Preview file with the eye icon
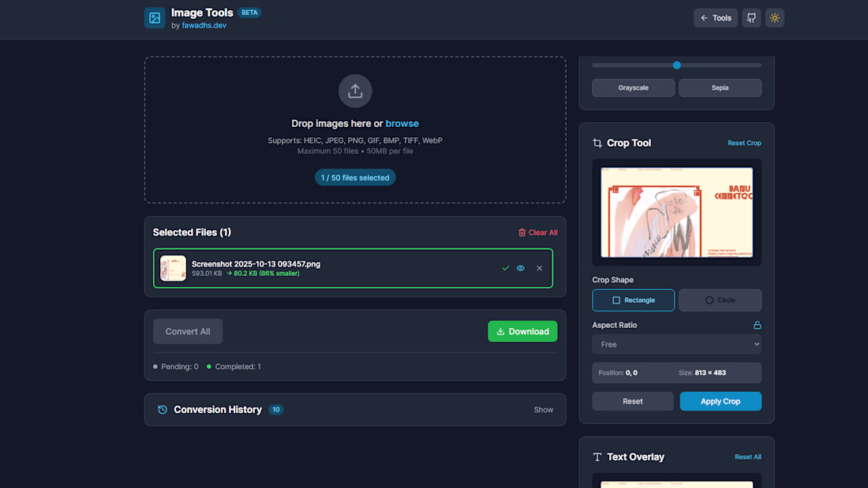The height and width of the screenshot is (488, 868). (x=520, y=268)
